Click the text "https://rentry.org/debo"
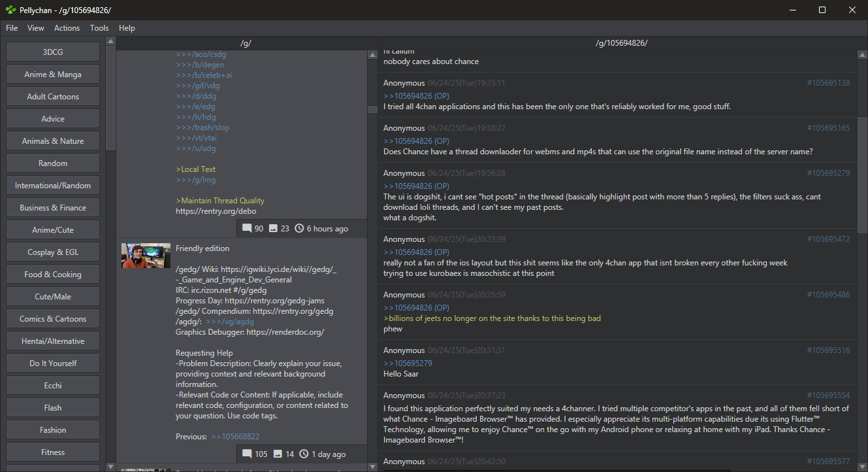Image resolution: width=868 pixels, height=472 pixels. coord(216,211)
